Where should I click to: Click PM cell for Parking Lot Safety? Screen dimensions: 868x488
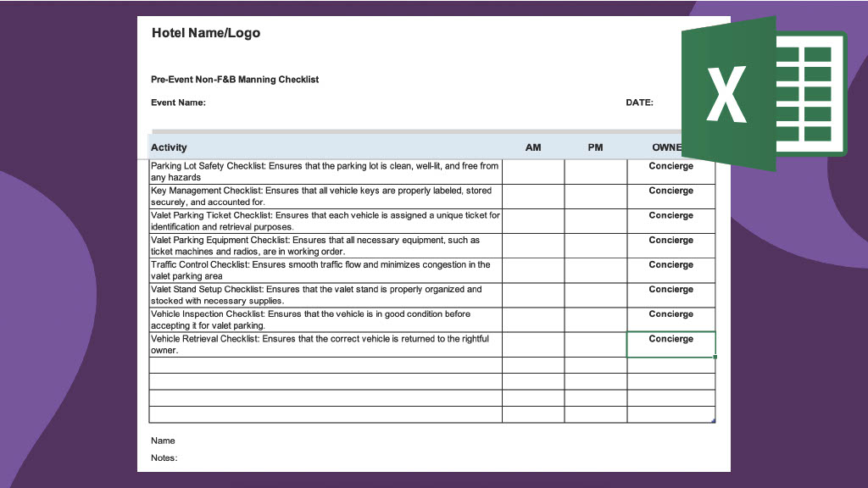click(x=596, y=171)
